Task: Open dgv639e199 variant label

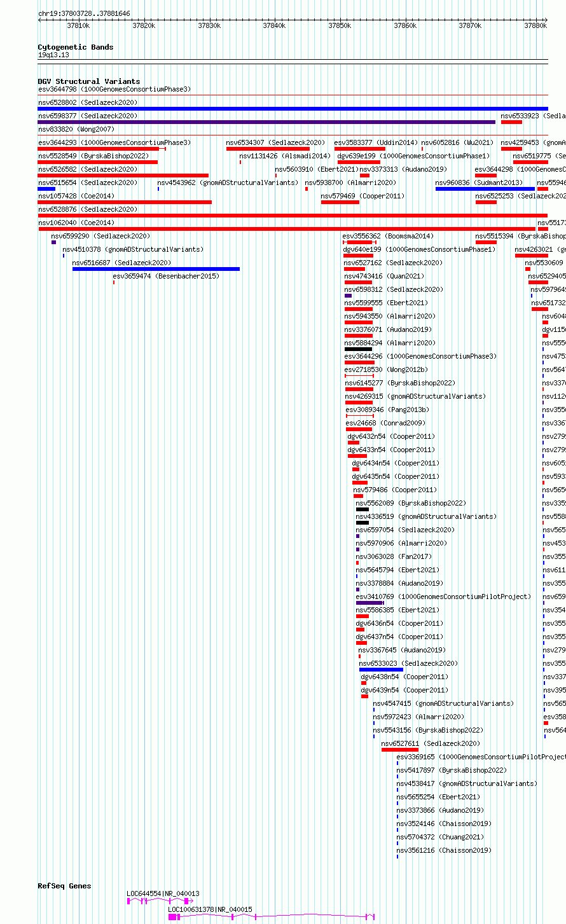Action: (x=414, y=156)
